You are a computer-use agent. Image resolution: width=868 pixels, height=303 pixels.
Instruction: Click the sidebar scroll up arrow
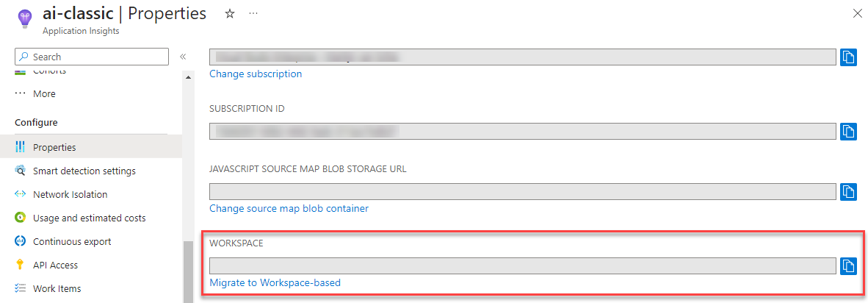point(188,77)
